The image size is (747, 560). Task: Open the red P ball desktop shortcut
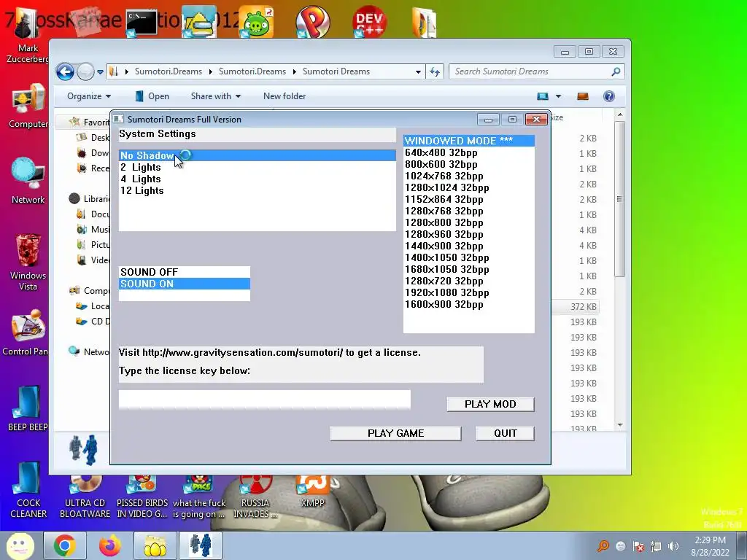(312, 22)
